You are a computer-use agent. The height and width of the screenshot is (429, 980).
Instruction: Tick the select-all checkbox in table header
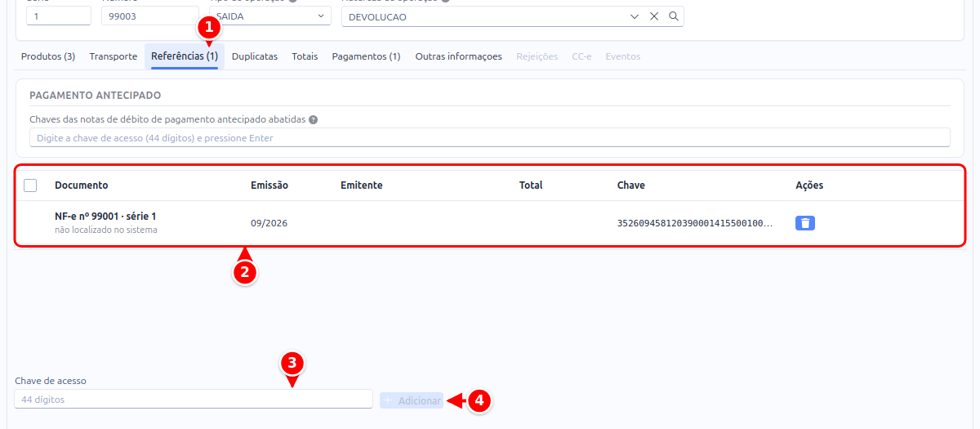pos(30,185)
